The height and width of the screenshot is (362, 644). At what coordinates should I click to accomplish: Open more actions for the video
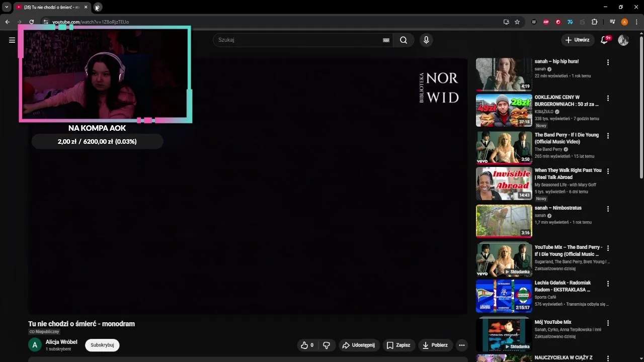(x=461, y=345)
